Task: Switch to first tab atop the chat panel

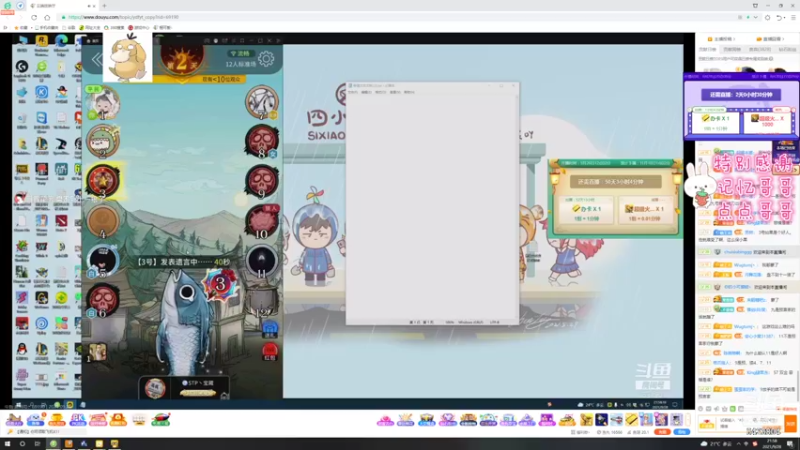Action: (x=707, y=49)
